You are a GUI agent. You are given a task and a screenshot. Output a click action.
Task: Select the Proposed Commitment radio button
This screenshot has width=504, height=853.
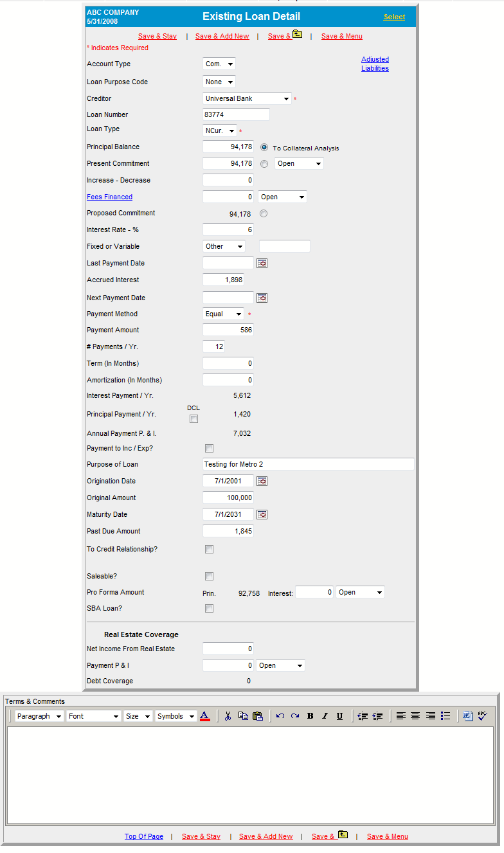pyautogui.click(x=264, y=213)
